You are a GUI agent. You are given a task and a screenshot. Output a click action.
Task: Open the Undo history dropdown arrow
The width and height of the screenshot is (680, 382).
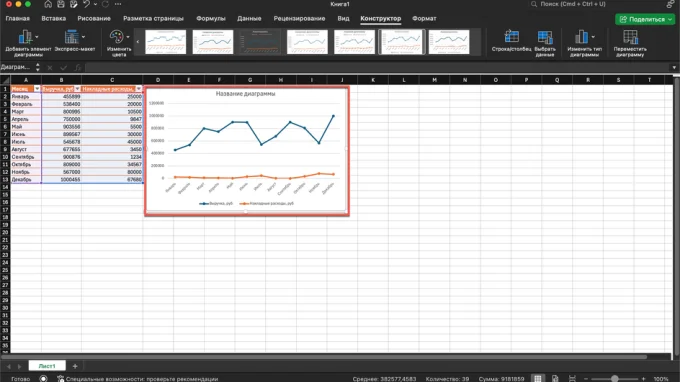click(x=95, y=4)
